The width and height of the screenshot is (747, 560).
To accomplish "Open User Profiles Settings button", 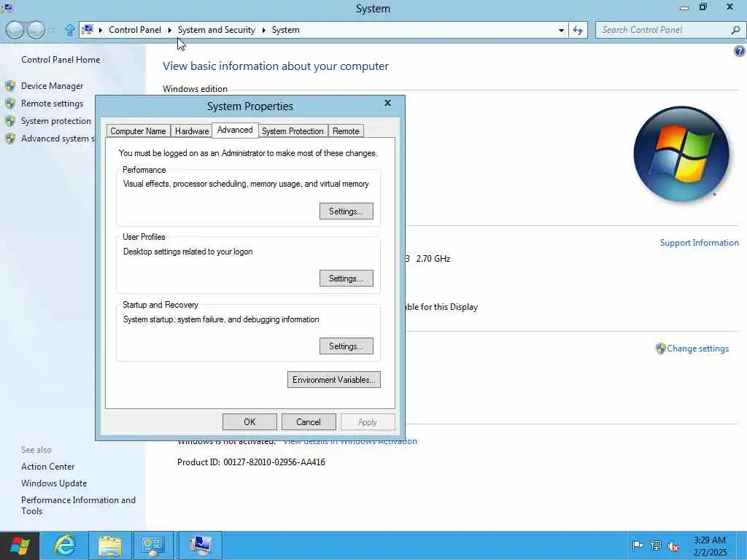I will point(347,279).
